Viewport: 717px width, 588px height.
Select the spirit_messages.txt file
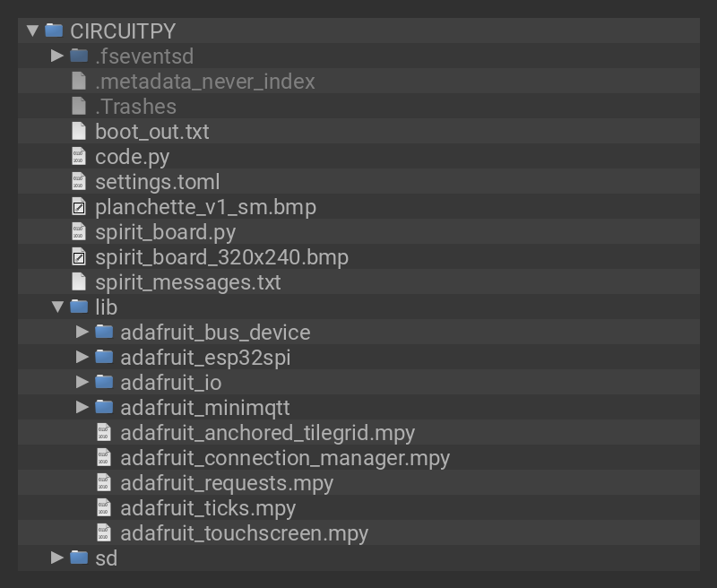(187, 282)
